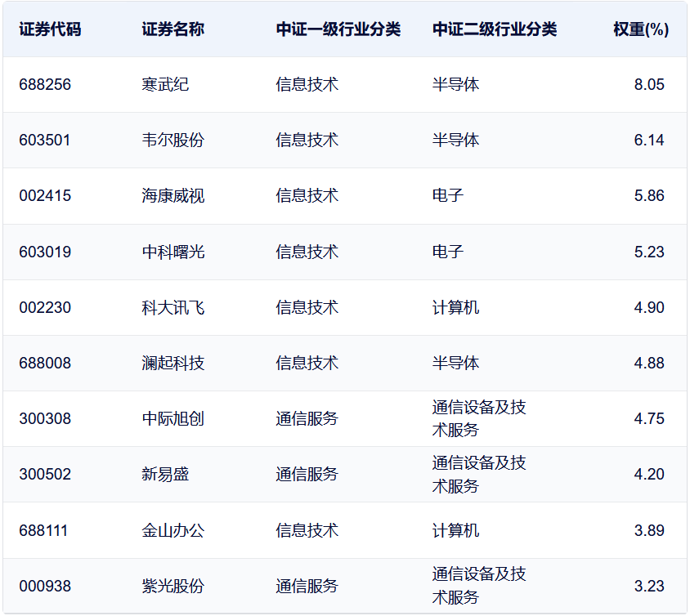Select security code 300308
This screenshot has width=690, height=616.
45,418
